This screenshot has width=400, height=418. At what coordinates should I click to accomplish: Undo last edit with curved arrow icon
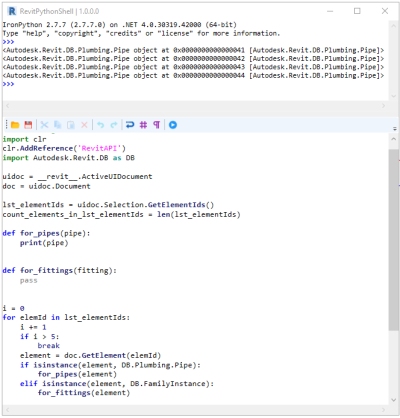pos(100,125)
